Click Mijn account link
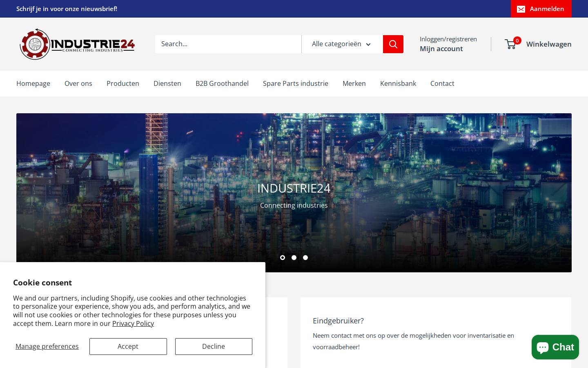This screenshot has width=588, height=368. click(x=441, y=49)
